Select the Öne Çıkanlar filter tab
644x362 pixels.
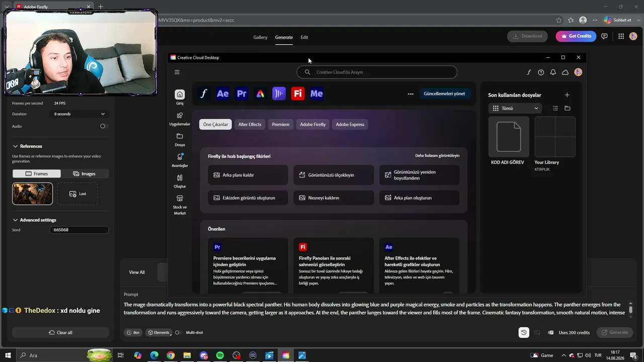pos(215,124)
